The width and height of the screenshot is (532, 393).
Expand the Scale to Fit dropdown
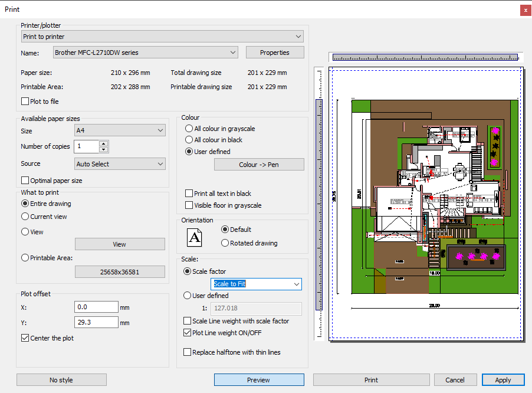point(256,284)
